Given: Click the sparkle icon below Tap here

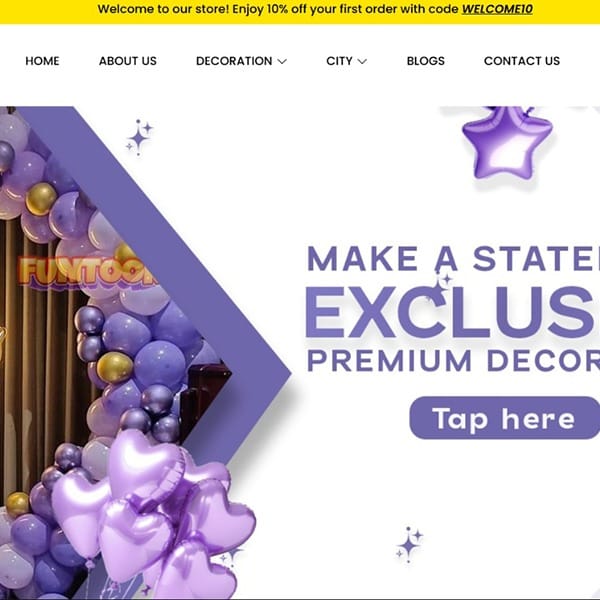Looking at the screenshot, I should pos(409,545).
